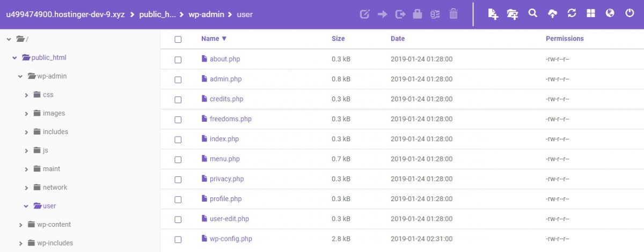Click the 2019-01-24 02:31:00 date cell
Screen dimensions: 644x252
pyautogui.click(x=421, y=239)
